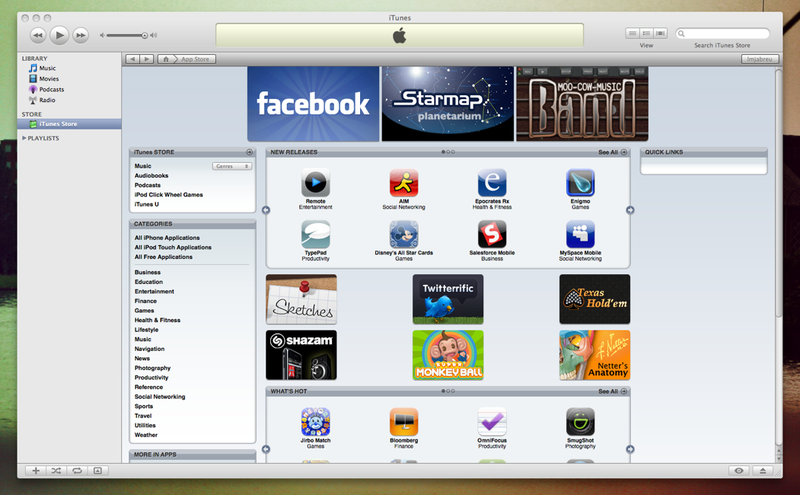
Task: Open the Remote app icon
Action: click(x=315, y=183)
